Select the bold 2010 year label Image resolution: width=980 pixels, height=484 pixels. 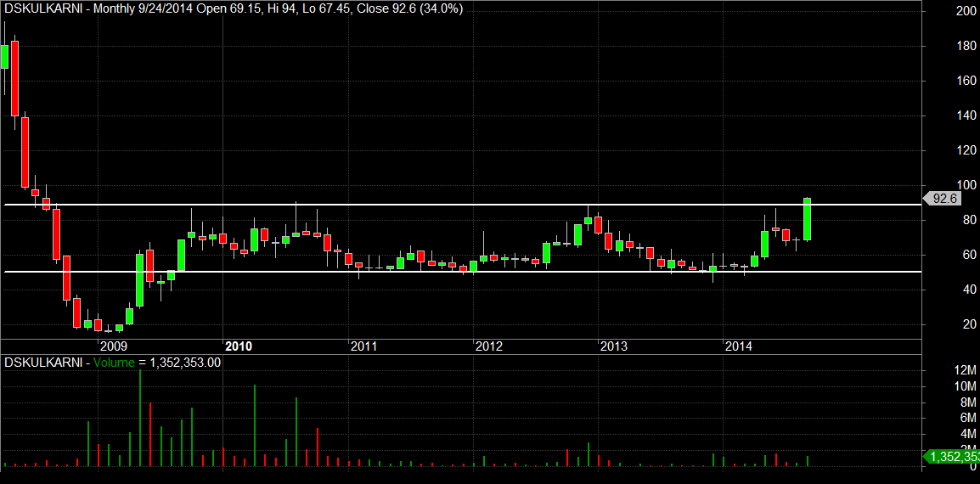pos(239,346)
